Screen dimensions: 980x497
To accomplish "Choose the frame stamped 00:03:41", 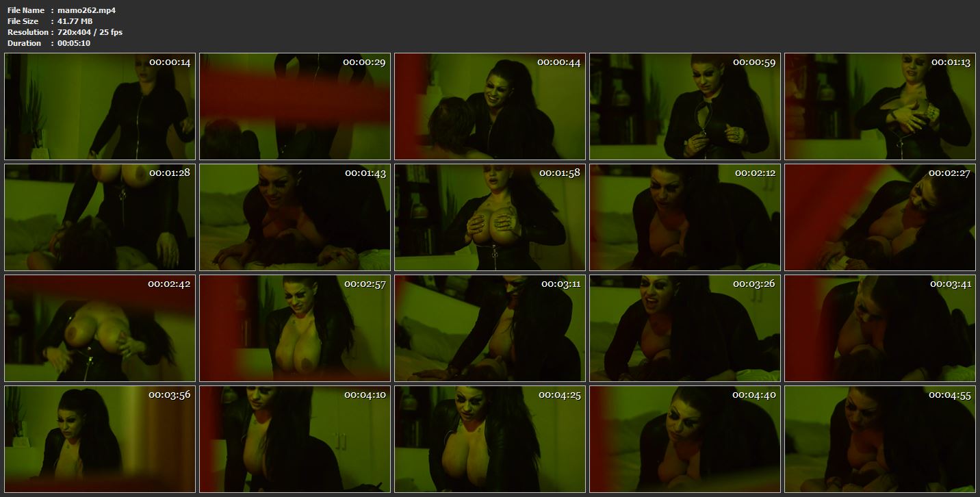I will [x=880, y=328].
